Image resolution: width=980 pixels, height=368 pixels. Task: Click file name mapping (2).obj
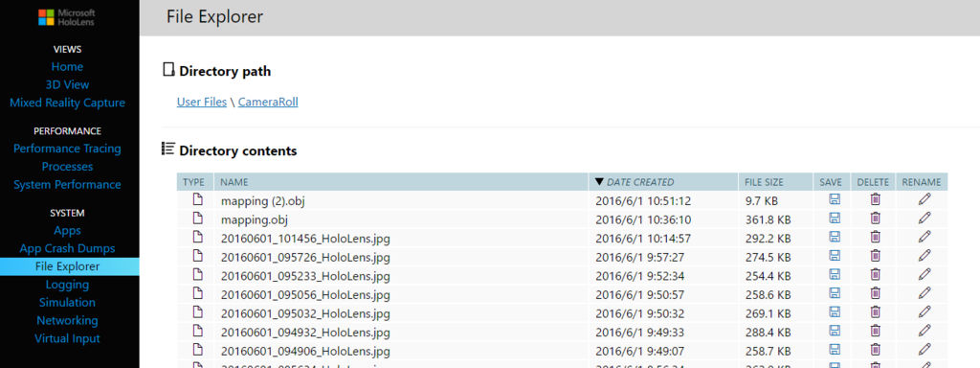263,201
